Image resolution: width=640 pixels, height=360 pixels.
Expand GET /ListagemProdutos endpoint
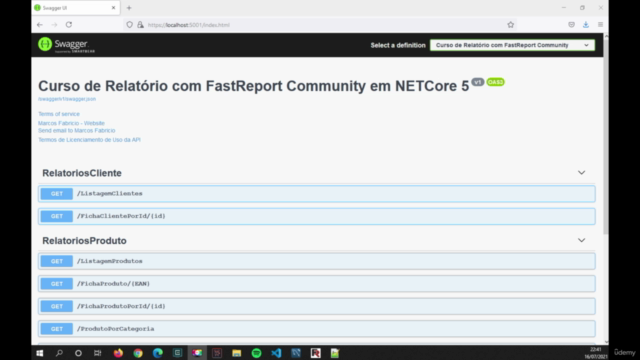pos(317,261)
